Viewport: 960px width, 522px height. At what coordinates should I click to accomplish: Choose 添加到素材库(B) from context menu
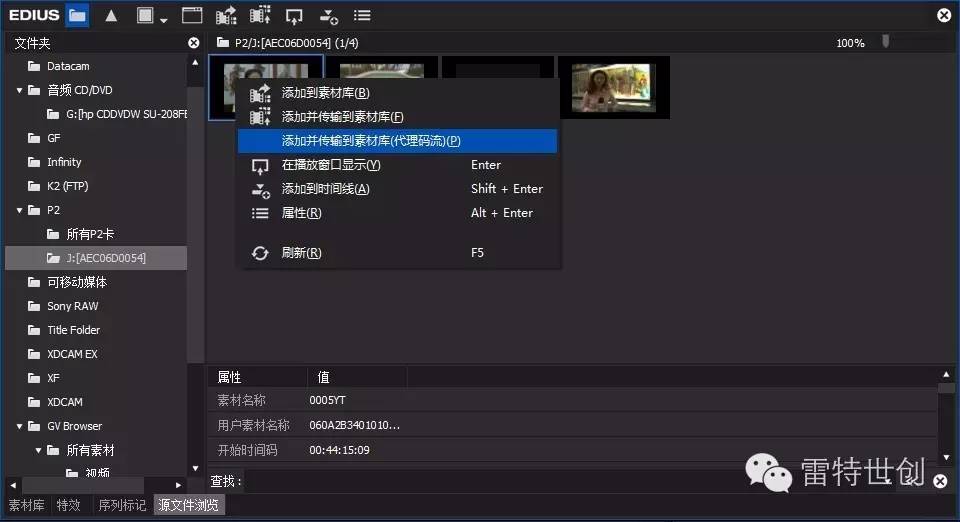click(397, 93)
